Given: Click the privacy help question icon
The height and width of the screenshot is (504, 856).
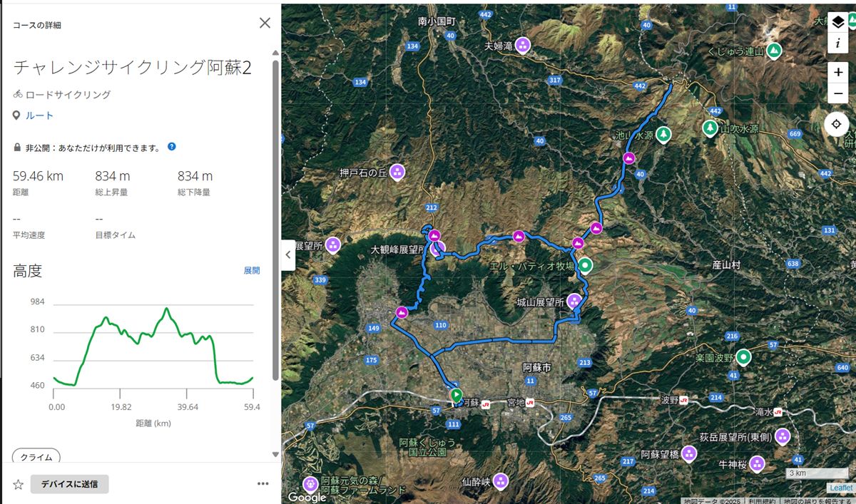Looking at the screenshot, I should pyautogui.click(x=172, y=147).
